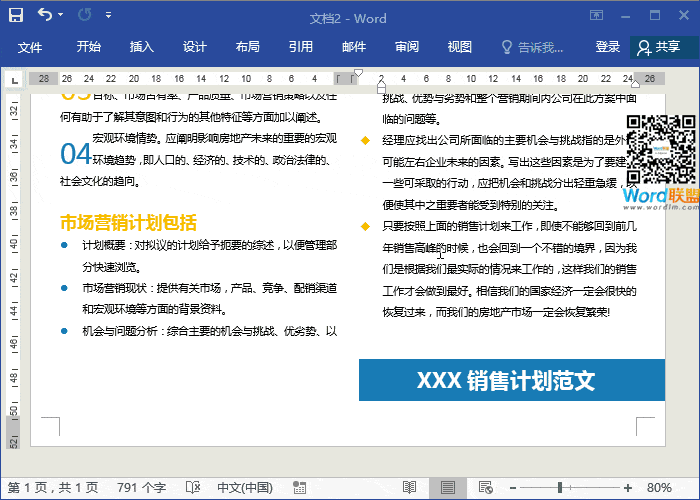This screenshot has height=500, width=700.
Task: Click the tab selector icon left of ruler
Action: tap(12, 79)
